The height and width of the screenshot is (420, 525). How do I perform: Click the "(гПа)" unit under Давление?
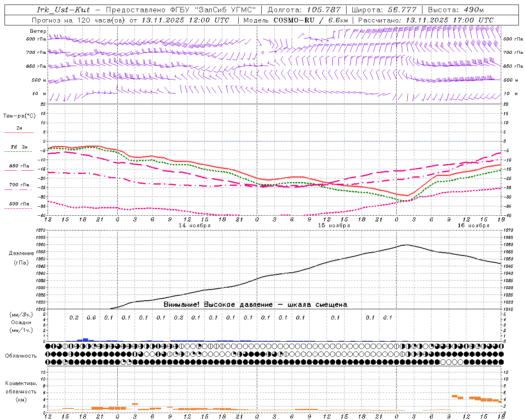[x=21, y=263]
